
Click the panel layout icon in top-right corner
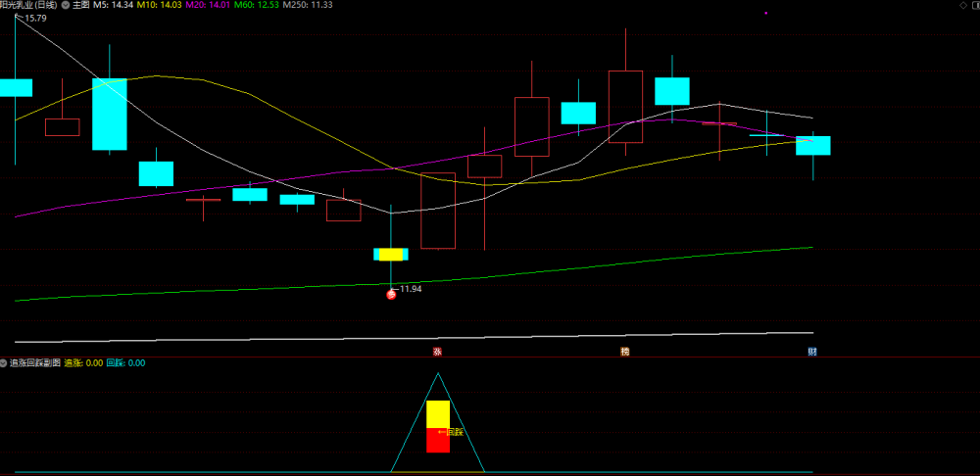pos(974,5)
